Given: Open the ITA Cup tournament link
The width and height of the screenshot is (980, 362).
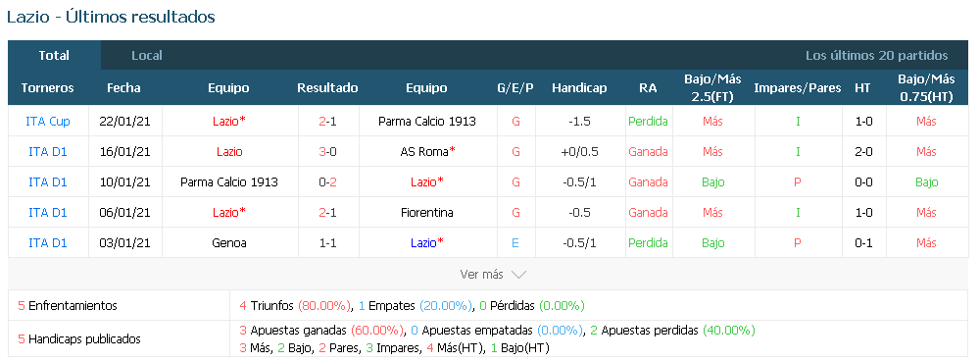Looking at the screenshot, I should click(48, 122).
